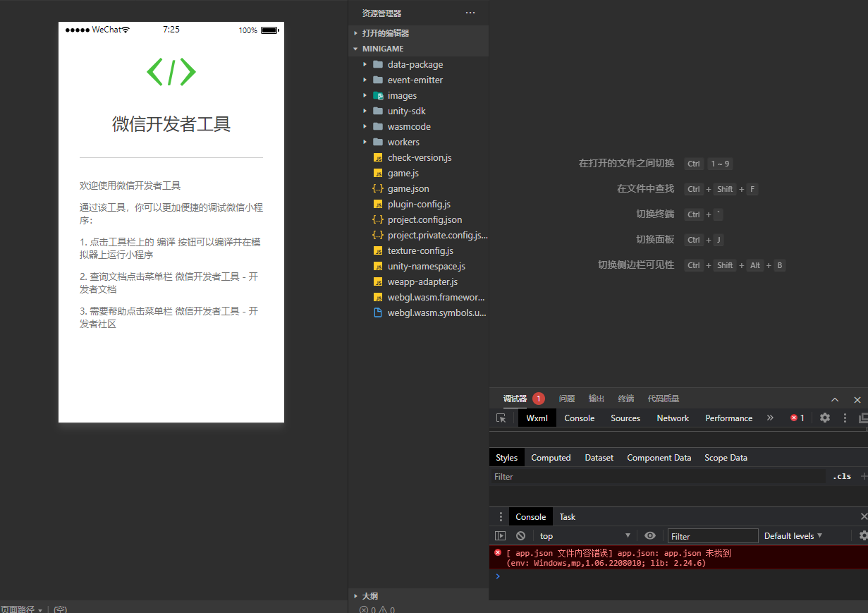Click the js icon of check-version.js

tap(378, 158)
